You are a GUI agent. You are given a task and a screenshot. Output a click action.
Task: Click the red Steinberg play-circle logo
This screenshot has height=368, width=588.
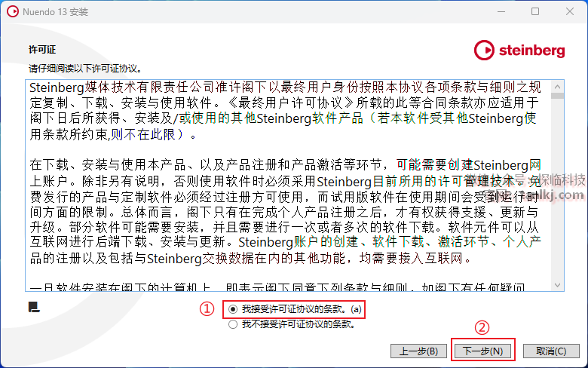pyautogui.click(x=484, y=51)
